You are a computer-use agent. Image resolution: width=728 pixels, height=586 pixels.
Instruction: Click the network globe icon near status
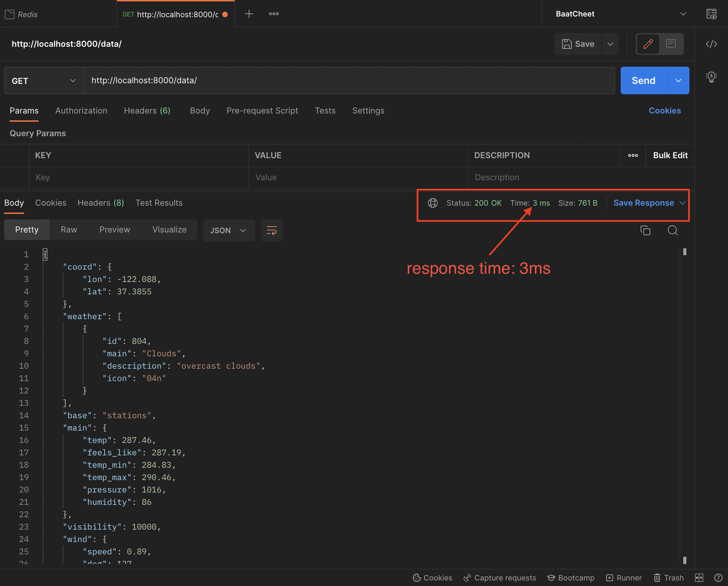coord(432,203)
